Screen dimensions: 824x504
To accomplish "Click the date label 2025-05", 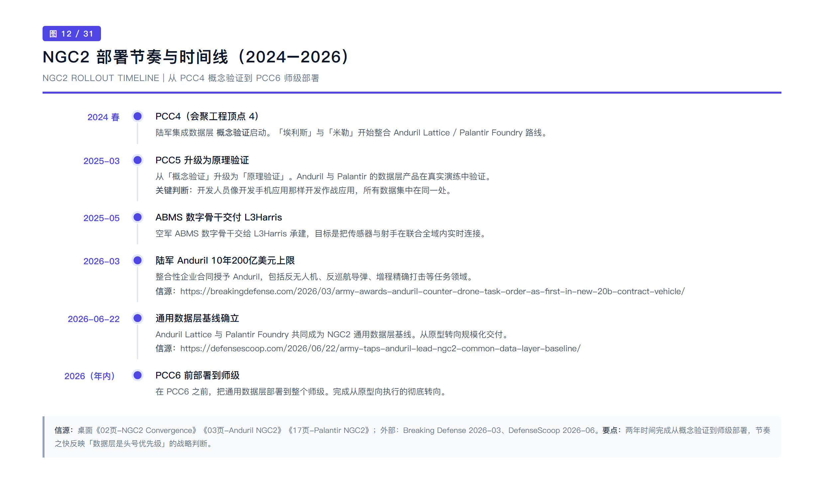I will (101, 218).
